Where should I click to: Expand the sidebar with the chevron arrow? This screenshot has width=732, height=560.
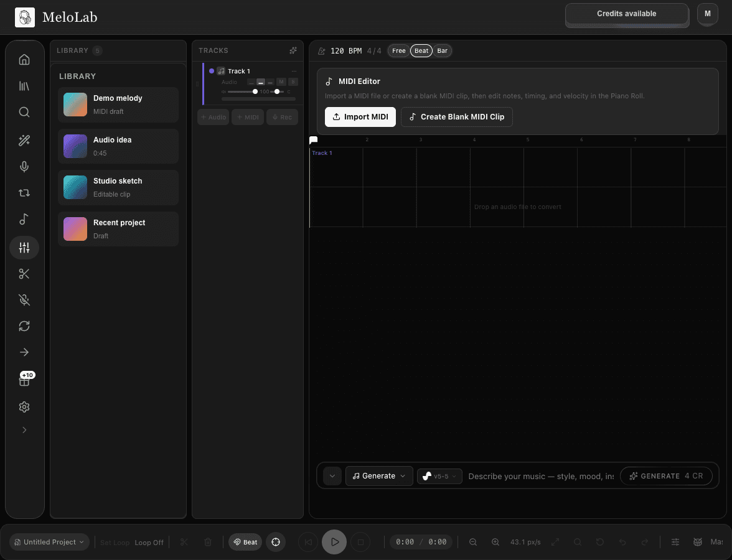click(x=24, y=430)
